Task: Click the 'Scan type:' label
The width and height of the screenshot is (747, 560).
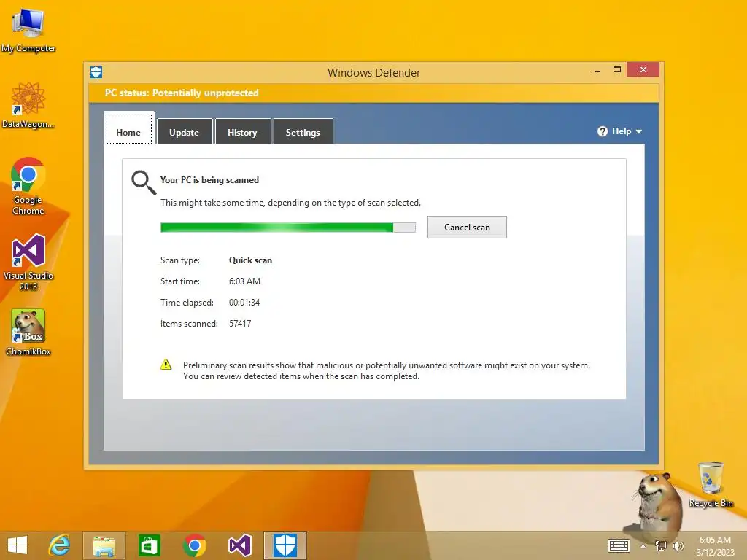Action: (180, 260)
